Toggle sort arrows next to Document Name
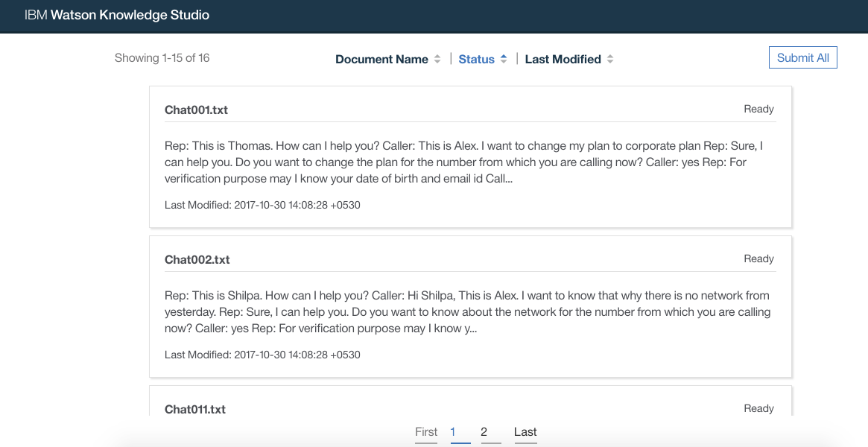868x447 pixels. (437, 59)
